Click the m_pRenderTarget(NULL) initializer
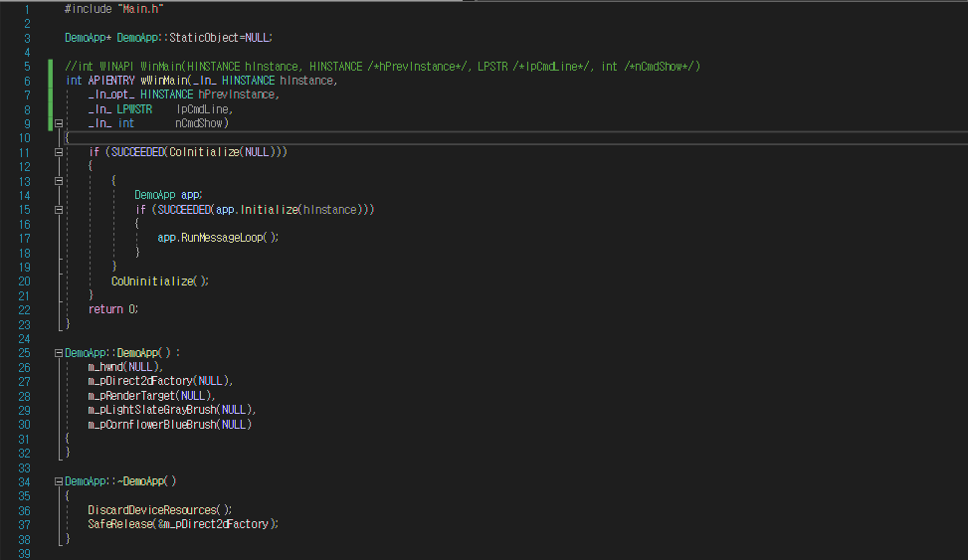The height and width of the screenshot is (560, 968). point(151,395)
